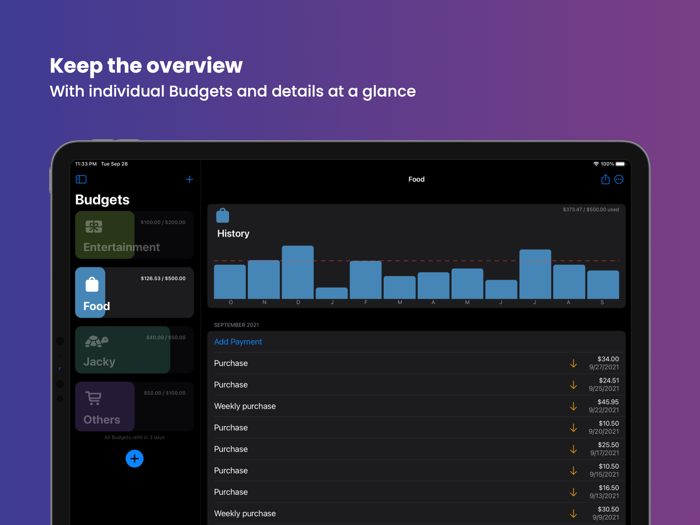The width and height of the screenshot is (700, 525).
Task: Open the Purchase entry of $34.00
Action: click(x=417, y=363)
